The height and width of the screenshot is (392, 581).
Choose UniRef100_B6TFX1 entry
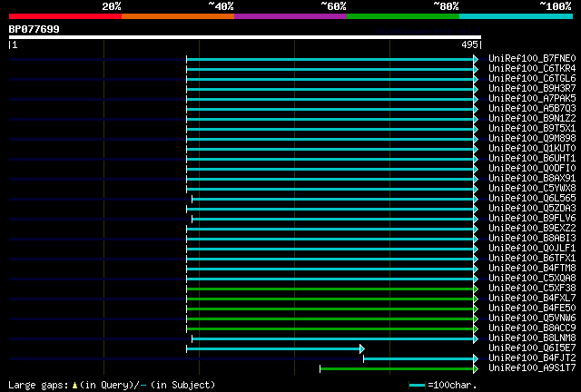[532, 259]
